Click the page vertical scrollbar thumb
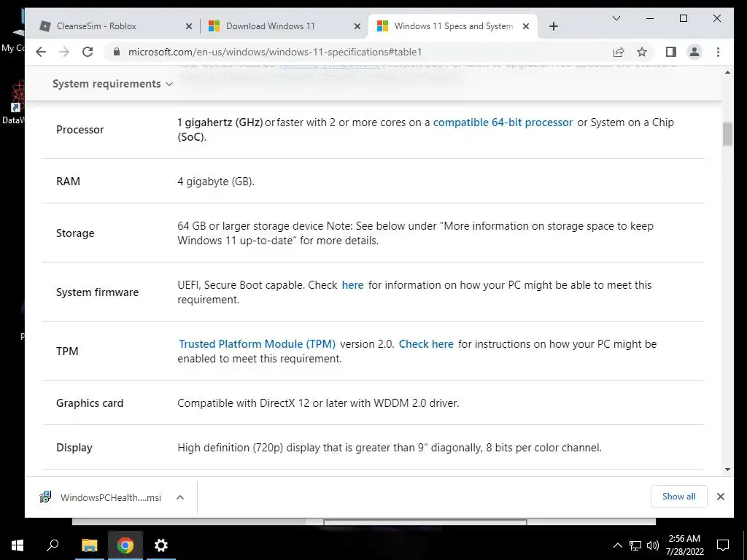747x560 pixels. coord(727,134)
